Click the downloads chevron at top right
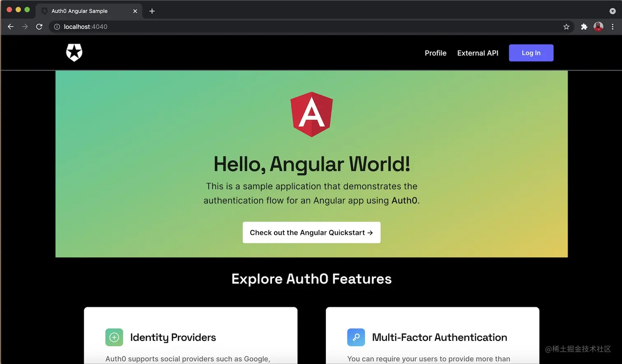This screenshot has width=622, height=364. point(613,11)
